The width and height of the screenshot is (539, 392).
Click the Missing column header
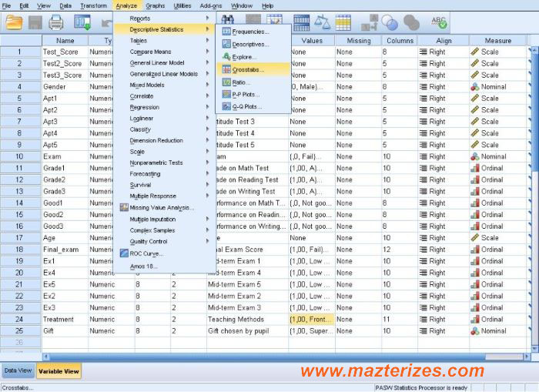pyautogui.click(x=359, y=41)
